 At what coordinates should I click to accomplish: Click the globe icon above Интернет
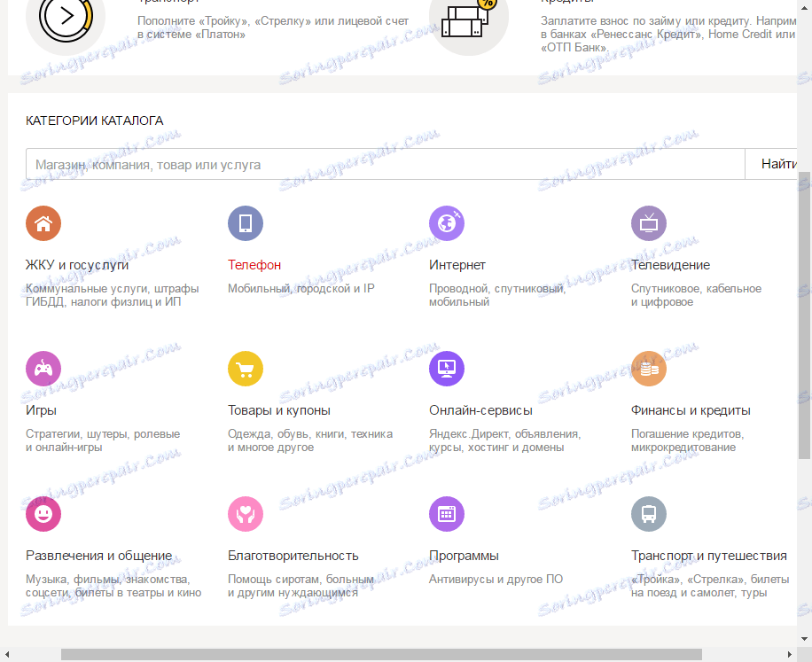click(447, 223)
